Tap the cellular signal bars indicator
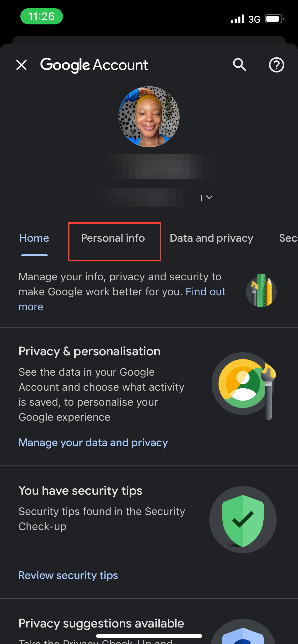Screen dimensions: 298x644 point(237,18)
